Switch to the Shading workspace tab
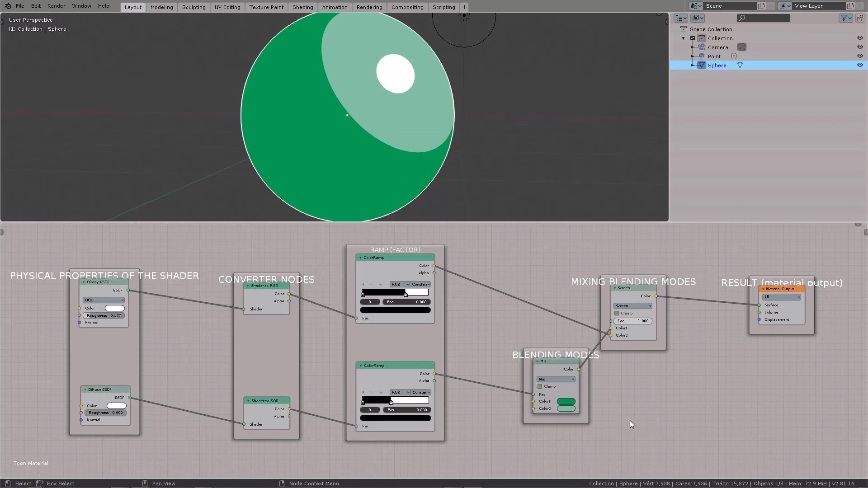The image size is (868, 488). [302, 7]
